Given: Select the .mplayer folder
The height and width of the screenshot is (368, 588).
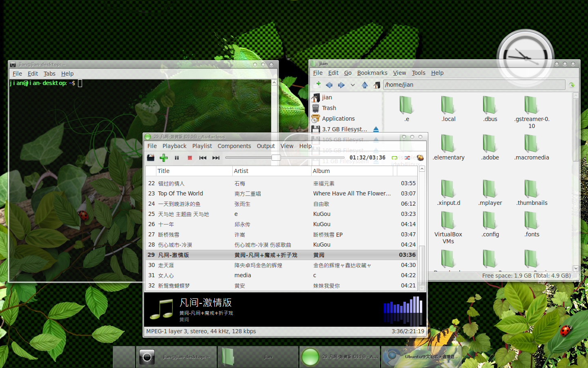Looking at the screenshot, I should [x=490, y=193].
